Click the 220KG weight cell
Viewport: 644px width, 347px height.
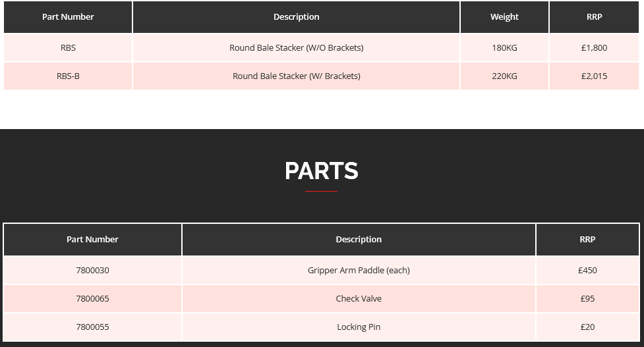504,76
